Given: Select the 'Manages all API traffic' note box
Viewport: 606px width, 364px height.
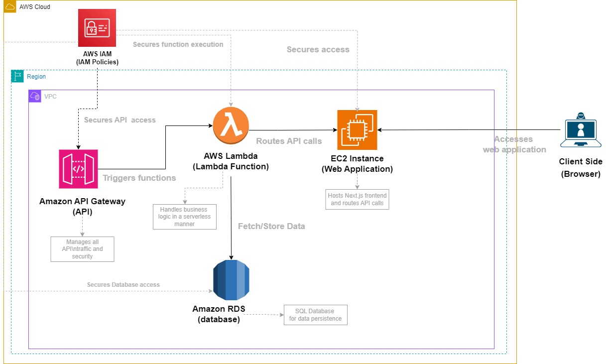Looking at the screenshot, I should pos(82,248).
